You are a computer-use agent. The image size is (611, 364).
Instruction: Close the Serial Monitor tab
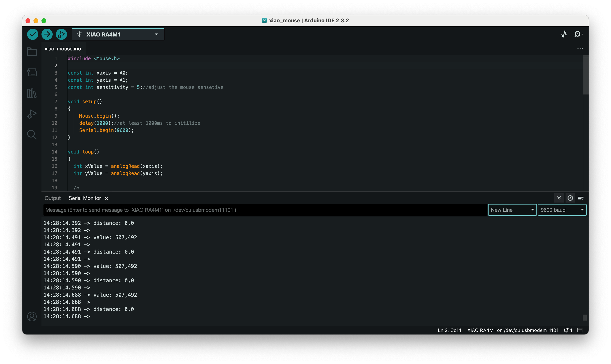106,198
